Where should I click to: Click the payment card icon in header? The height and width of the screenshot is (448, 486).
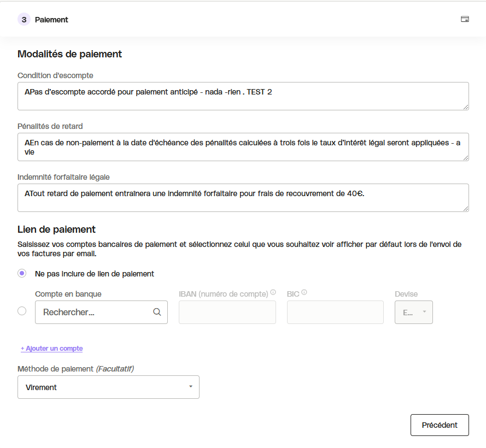pos(465,19)
